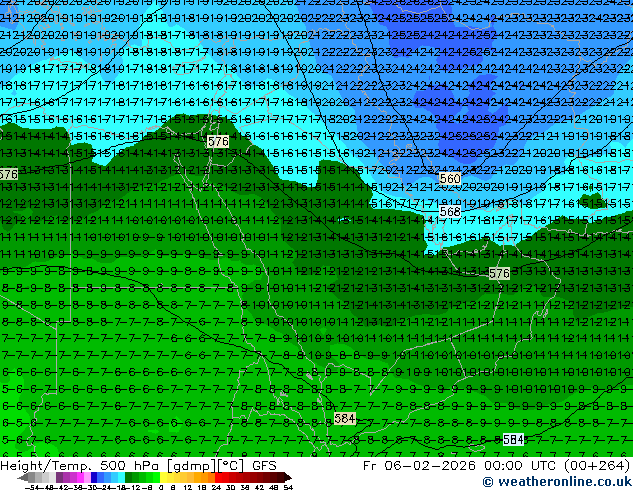Click the Fr 06-02-2026 00:00 UTC date text

click(461, 466)
